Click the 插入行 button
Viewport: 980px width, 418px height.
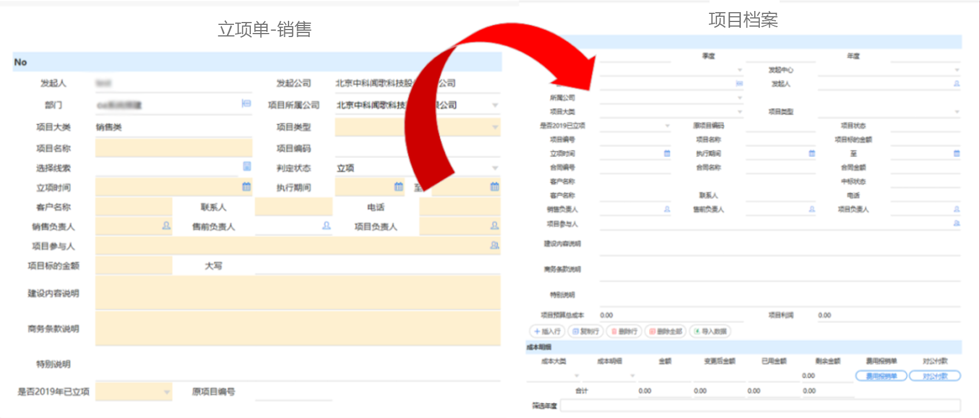click(x=547, y=331)
